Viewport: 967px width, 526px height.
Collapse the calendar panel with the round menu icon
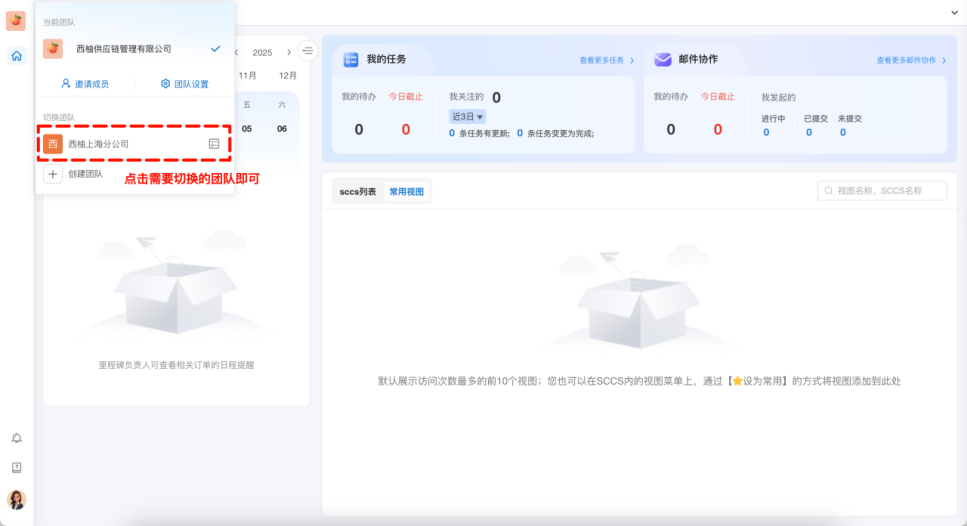click(x=308, y=51)
